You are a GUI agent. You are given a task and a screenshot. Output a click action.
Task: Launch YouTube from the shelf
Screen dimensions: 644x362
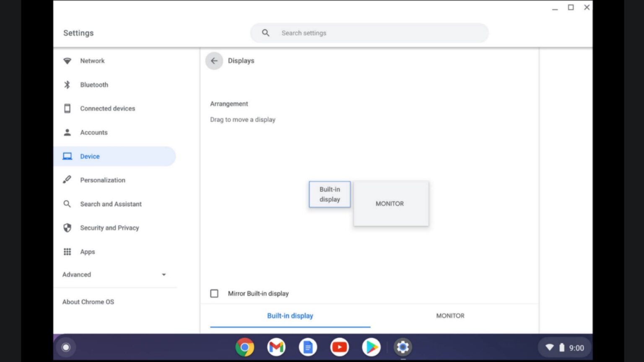339,347
